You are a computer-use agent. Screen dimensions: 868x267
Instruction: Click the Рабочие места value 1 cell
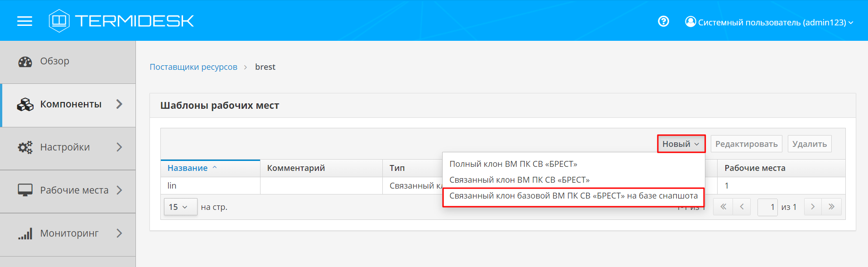[781, 185]
